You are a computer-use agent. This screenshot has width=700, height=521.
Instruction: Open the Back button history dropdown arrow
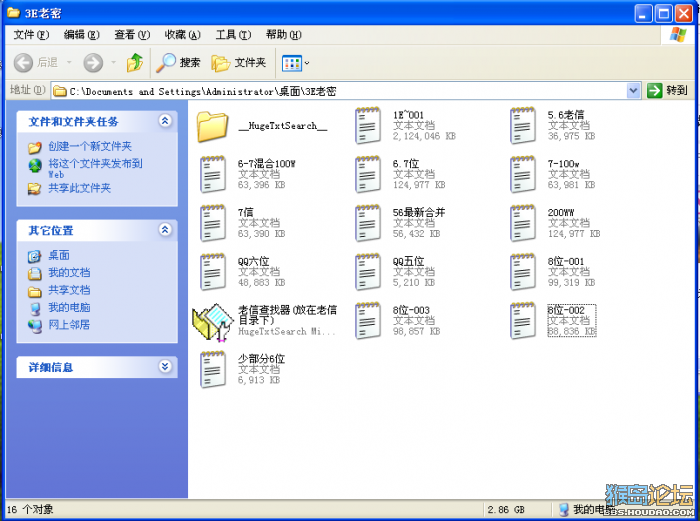[69, 63]
